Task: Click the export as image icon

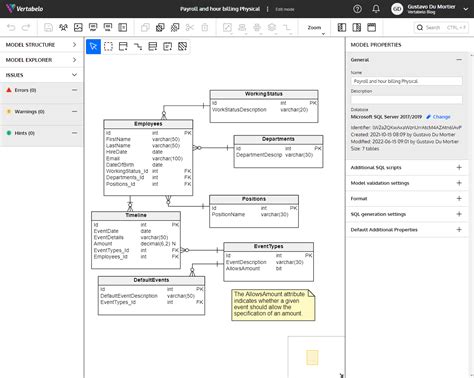Action: (x=78, y=27)
